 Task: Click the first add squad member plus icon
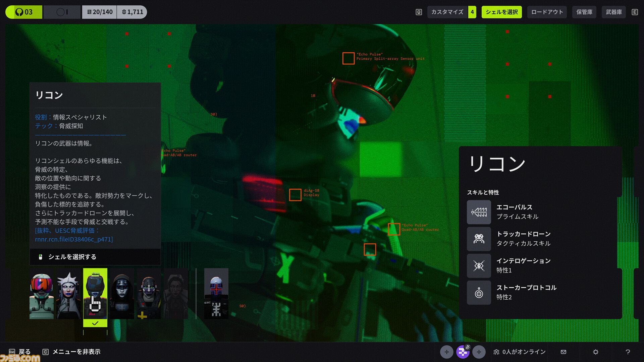pyautogui.click(x=446, y=352)
